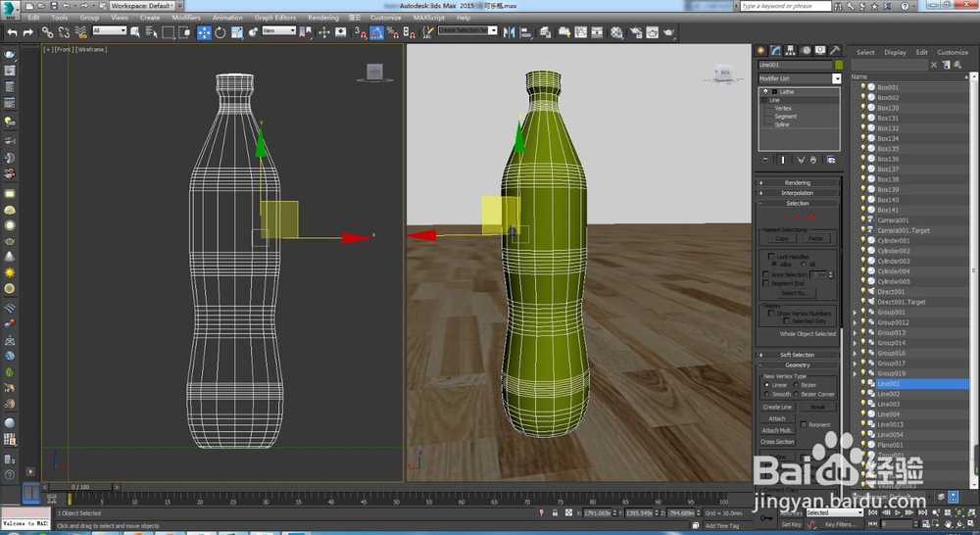Select the Select and Link tool
Viewport: 980px width, 535px height.
pos(47,32)
